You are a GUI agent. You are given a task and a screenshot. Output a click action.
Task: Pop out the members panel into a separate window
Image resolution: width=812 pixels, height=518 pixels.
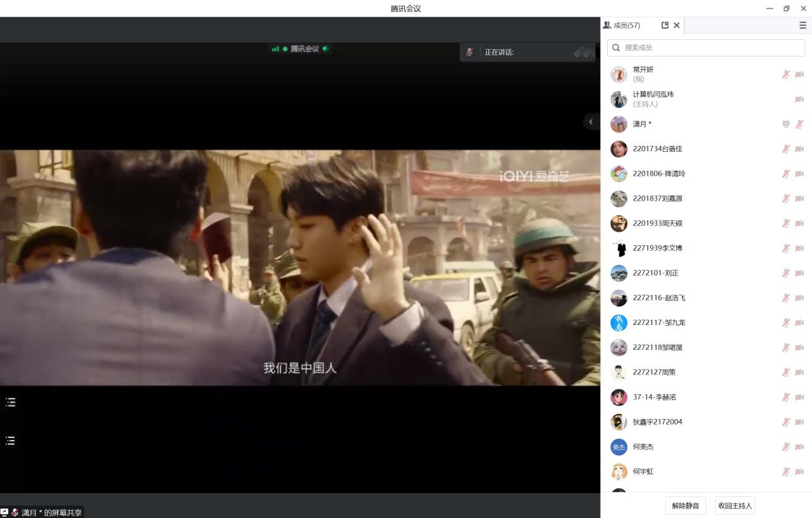(x=665, y=25)
